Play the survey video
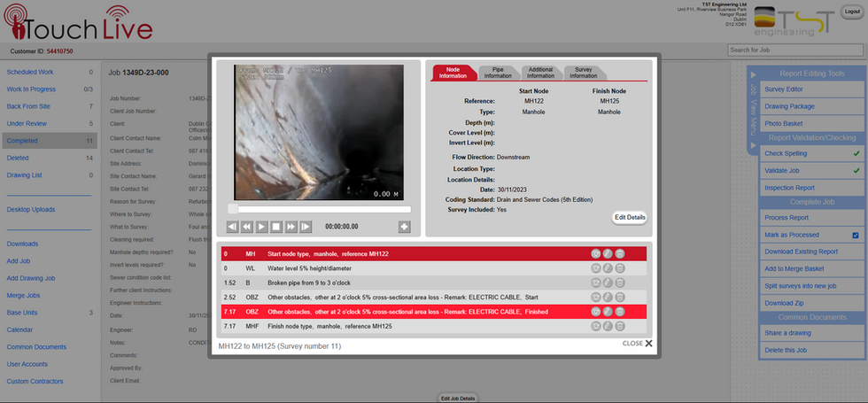The image size is (868, 403). 262,227
